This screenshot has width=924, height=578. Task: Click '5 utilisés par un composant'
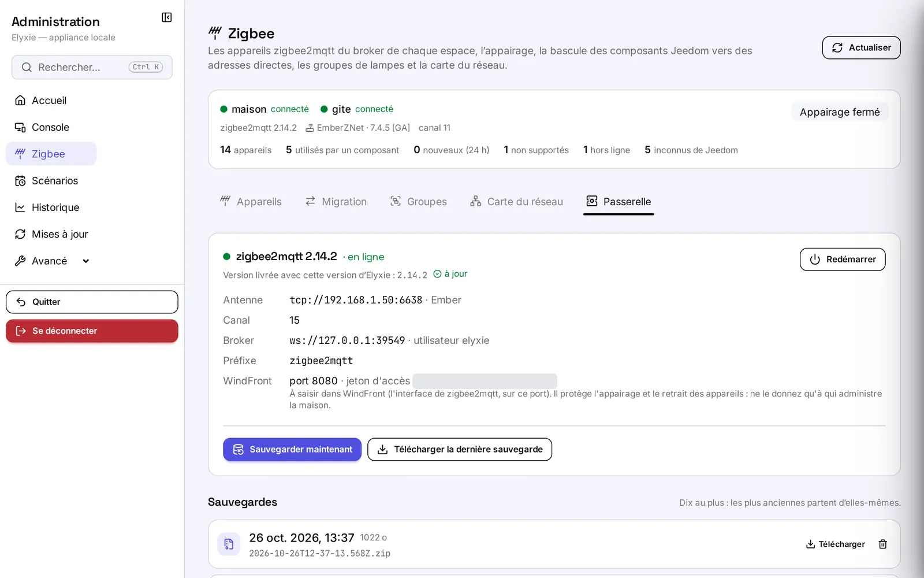point(342,150)
